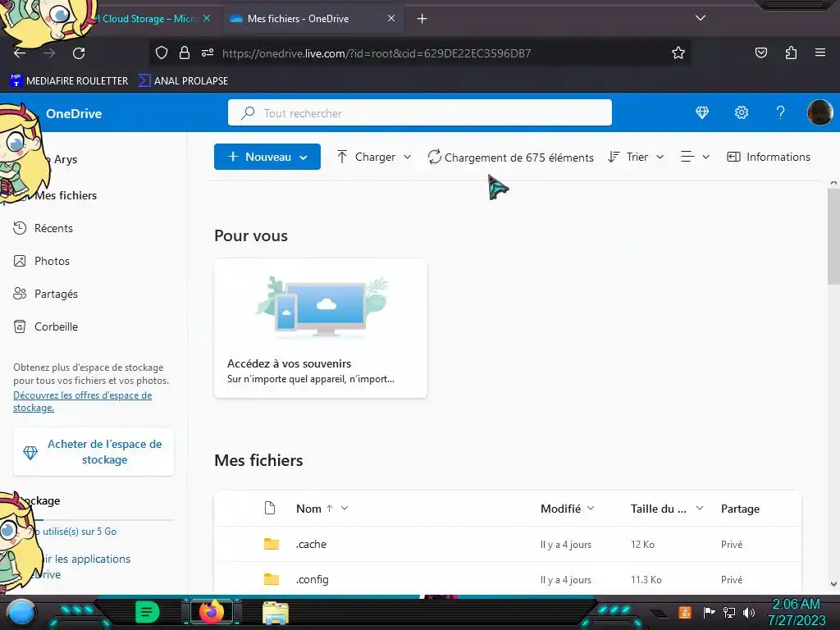Click the .cache folder icon
The image size is (840, 630).
pyautogui.click(x=272, y=544)
